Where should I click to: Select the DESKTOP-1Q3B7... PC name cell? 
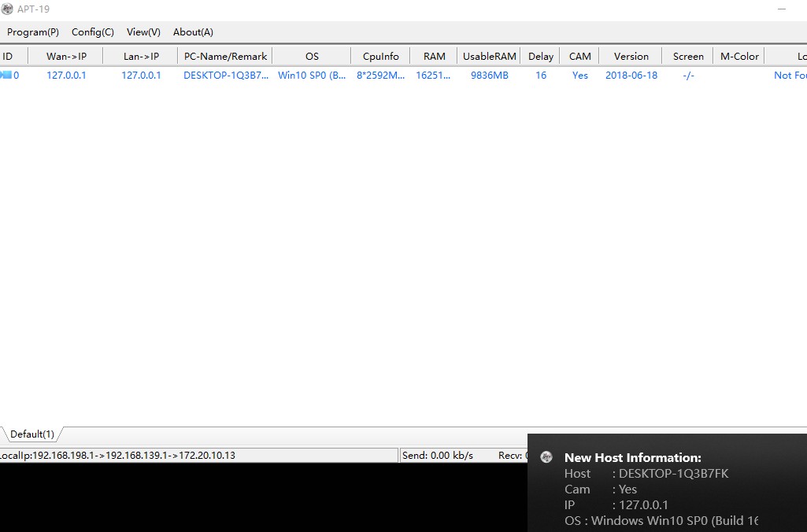226,75
